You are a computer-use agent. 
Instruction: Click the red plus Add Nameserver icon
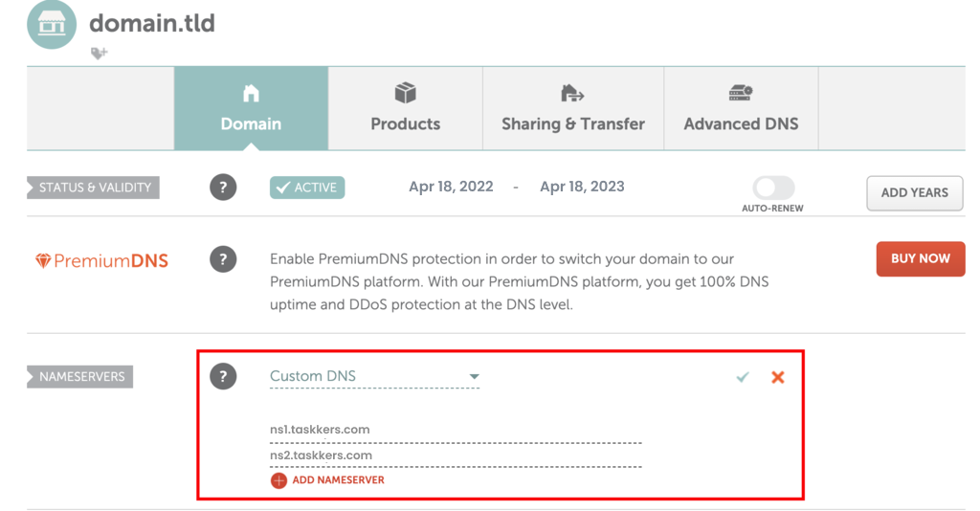point(278,480)
